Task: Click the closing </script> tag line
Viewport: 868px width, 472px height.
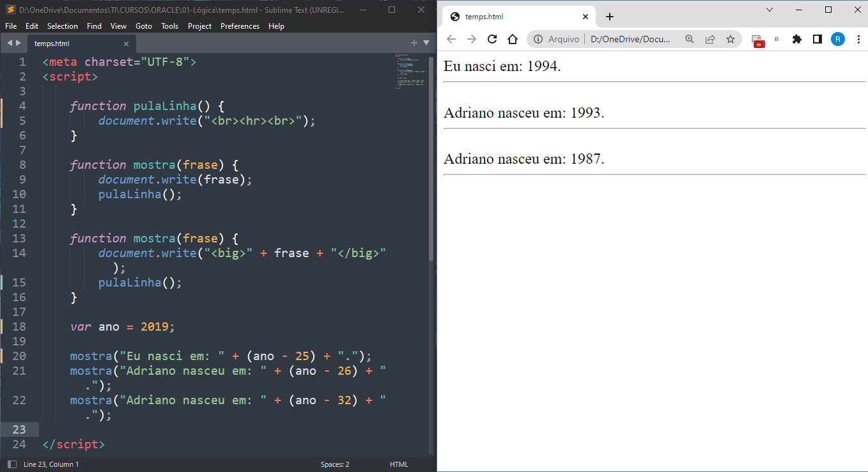Action: [74, 444]
